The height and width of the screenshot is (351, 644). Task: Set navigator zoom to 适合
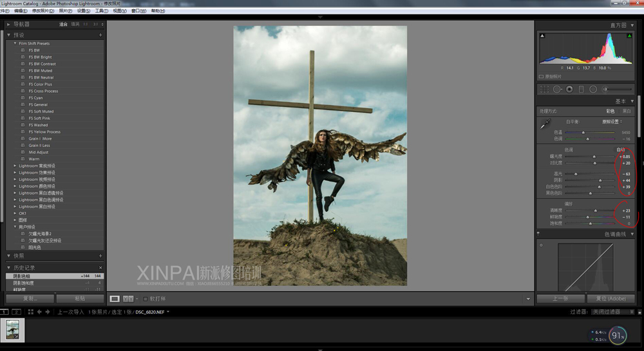tap(63, 24)
